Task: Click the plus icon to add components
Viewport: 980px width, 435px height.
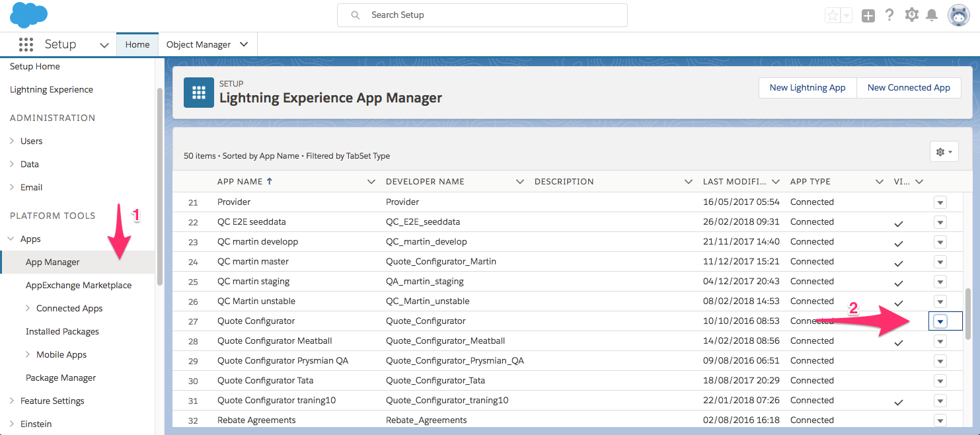Action: point(868,14)
